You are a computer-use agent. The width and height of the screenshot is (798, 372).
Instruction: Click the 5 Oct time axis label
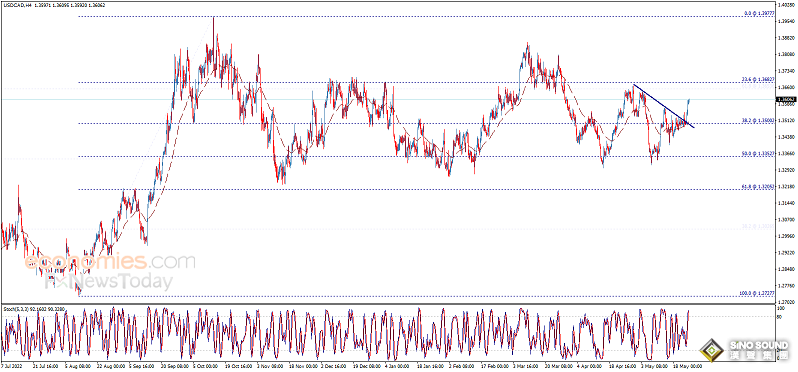pos(206,365)
